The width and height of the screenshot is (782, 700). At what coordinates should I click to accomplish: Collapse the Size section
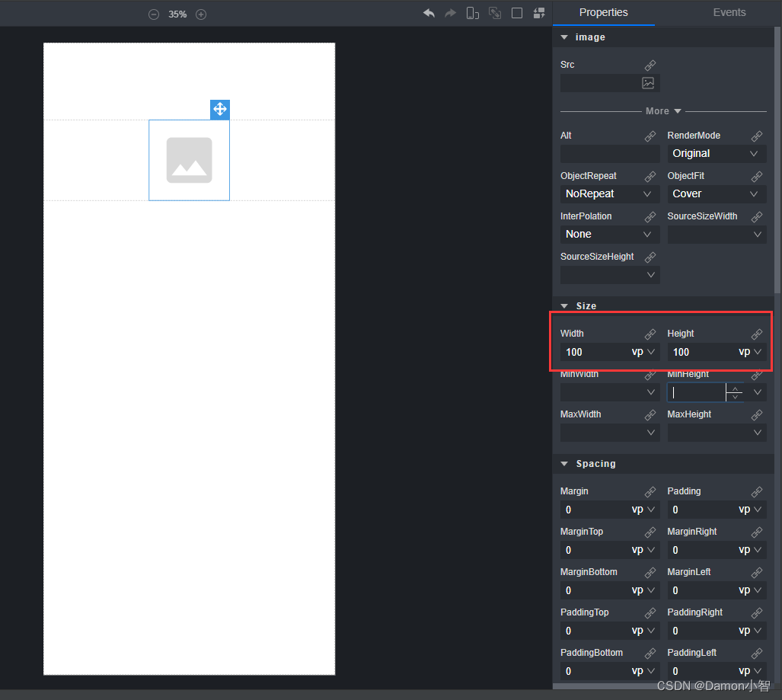pos(565,306)
